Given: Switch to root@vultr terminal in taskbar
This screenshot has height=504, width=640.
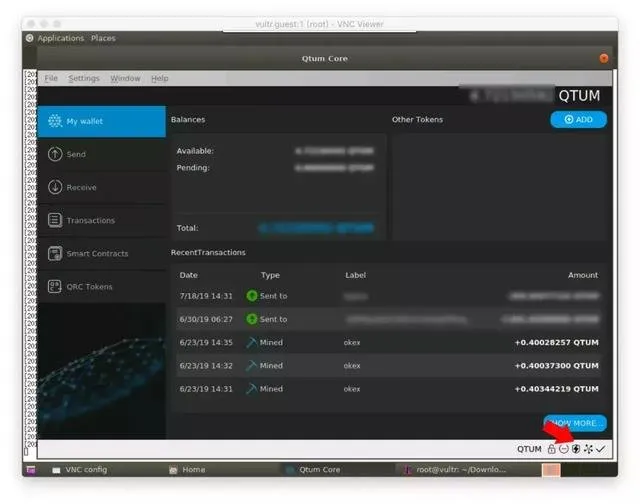Looking at the screenshot, I should [x=455, y=469].
